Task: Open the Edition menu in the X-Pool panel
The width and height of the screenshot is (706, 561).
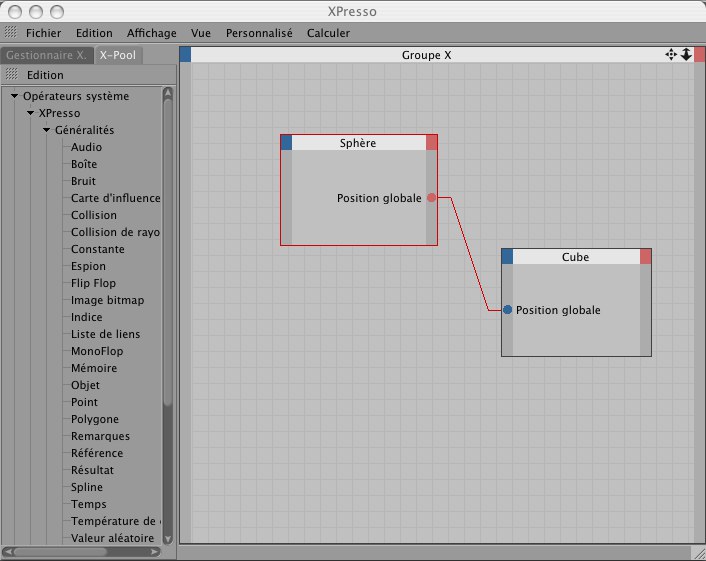Action: pos(45,75)
